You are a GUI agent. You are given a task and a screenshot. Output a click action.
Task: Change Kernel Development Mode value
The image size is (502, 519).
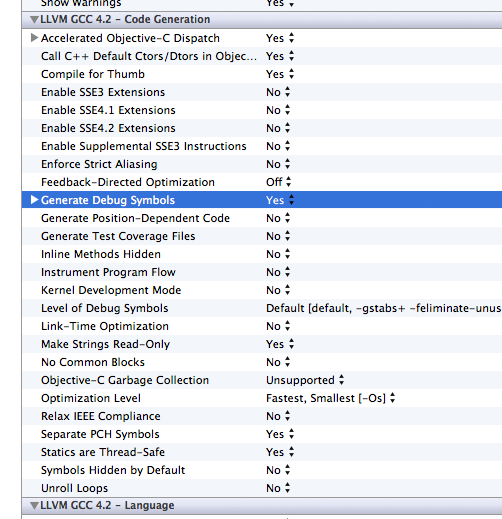point(278,290)
